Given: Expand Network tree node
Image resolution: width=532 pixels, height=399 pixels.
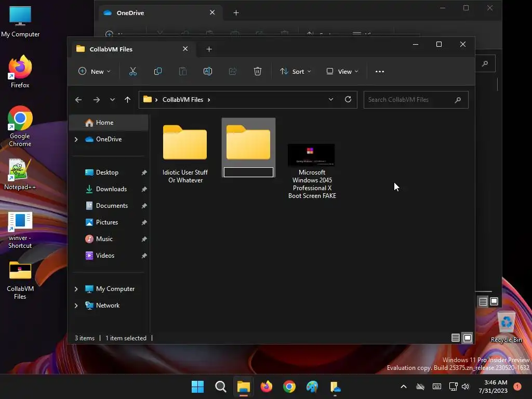Looking at the screenshot, I should 76,305.
